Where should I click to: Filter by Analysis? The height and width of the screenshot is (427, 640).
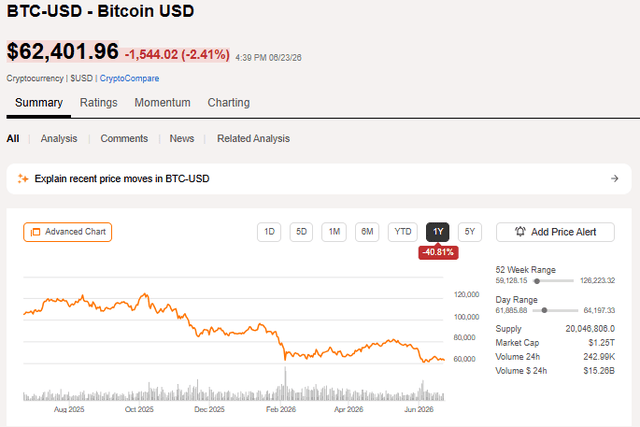pyautogui.click(x=59, y=139)
